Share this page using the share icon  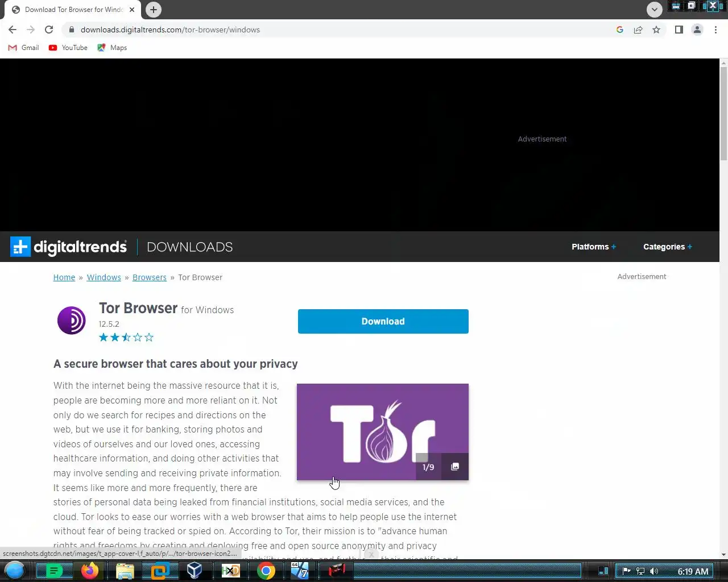pos(638,30)
